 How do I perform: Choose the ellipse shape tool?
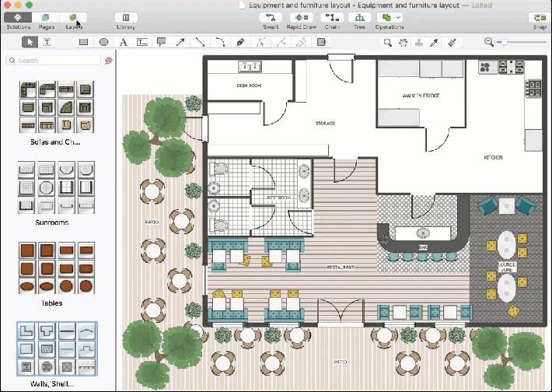(x=103, y=42)
